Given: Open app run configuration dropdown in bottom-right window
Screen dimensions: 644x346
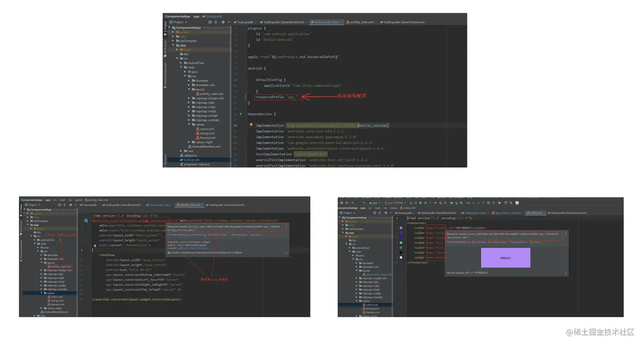Looking at the screenshot, I should point(375,203).
